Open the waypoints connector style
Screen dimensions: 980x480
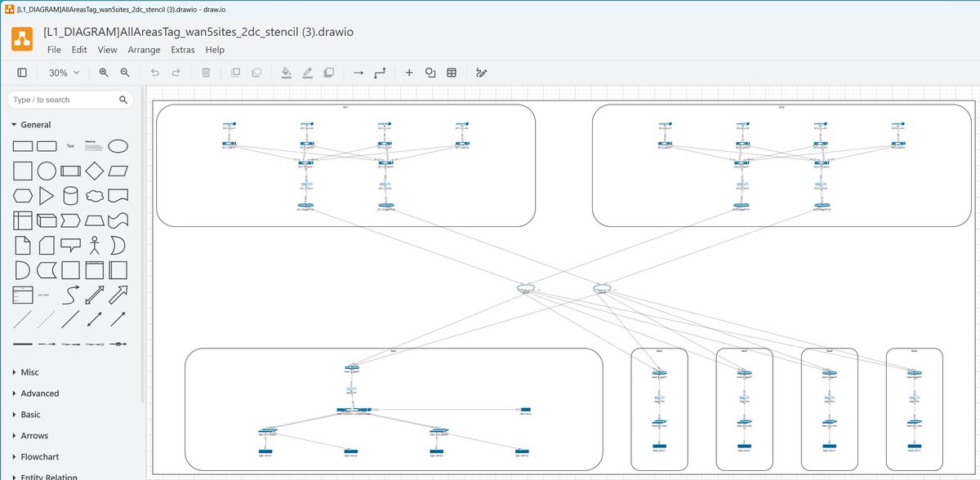point(379,73)
